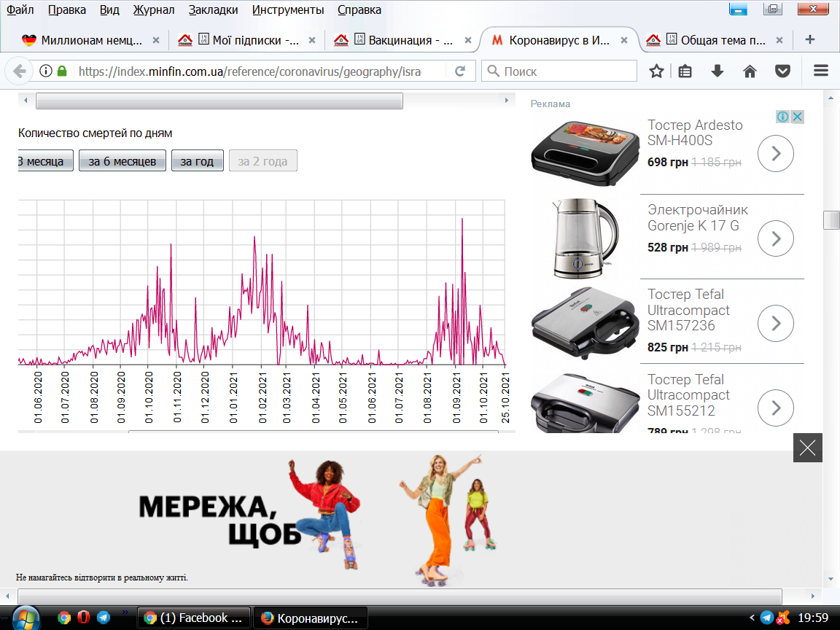Close the 'Коронавирус в И...' tab
840x630 pixels.
point(623,40)
